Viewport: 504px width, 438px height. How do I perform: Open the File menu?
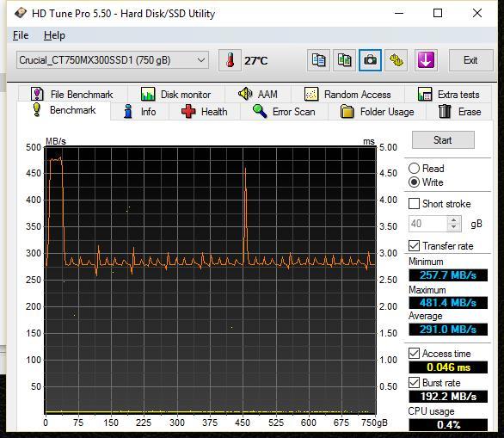(x=21, y=35)
